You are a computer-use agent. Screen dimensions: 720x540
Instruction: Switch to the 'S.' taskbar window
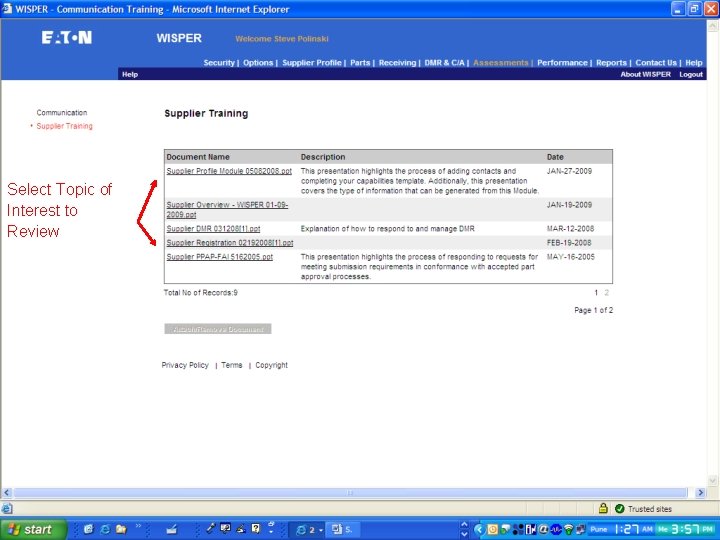pos(342,529)
